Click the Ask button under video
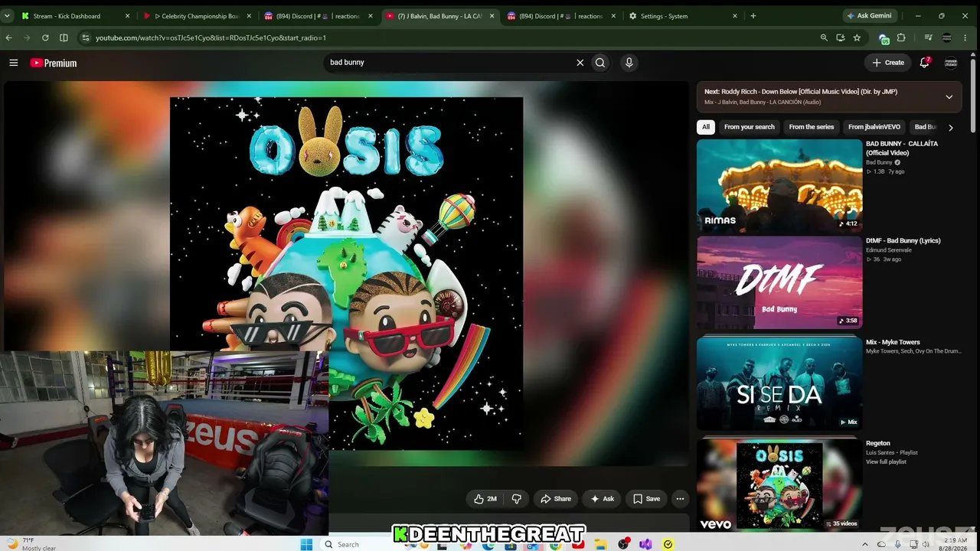Viewport: 980px width, 551px height. (602, 499)
